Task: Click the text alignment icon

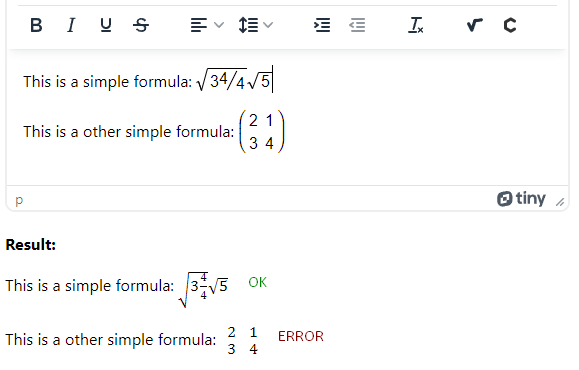Action: 199,25
